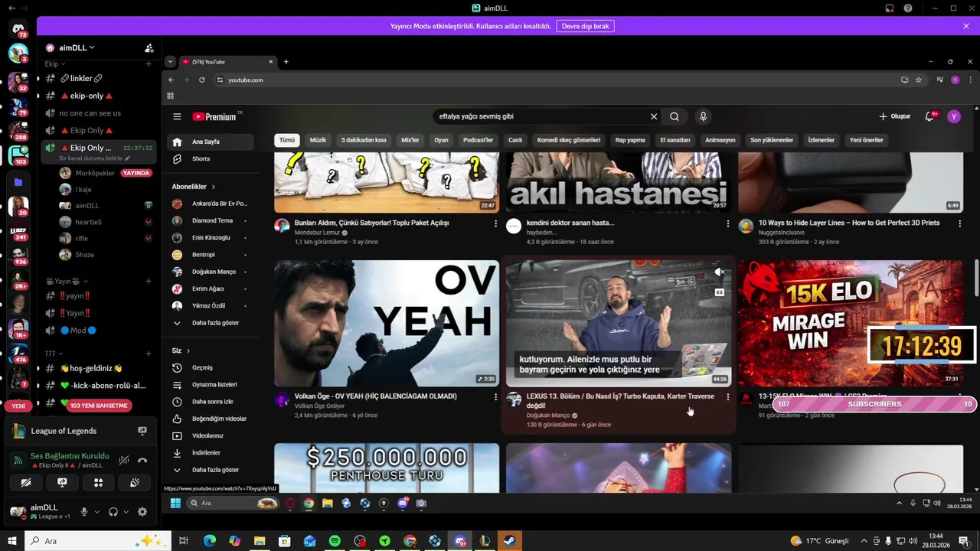Screen dimensions: 980x551
Task: Open the Discord soundboard button
Action: [134, 482]
